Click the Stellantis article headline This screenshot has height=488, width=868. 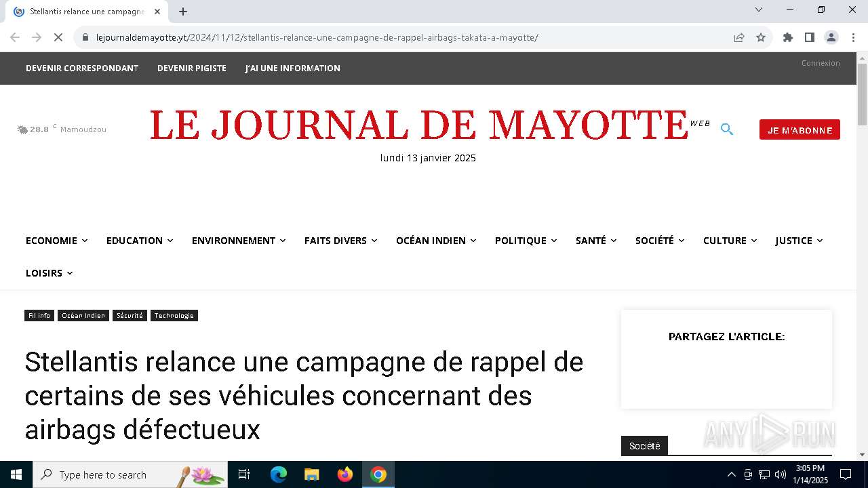pyautogui.click(x=304, y=395)
